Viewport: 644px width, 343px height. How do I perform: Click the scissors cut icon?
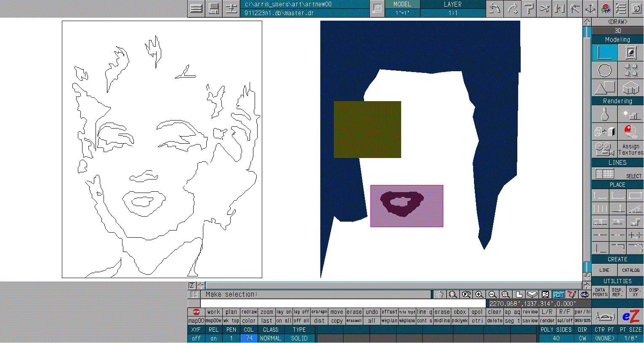pos(544,8)
